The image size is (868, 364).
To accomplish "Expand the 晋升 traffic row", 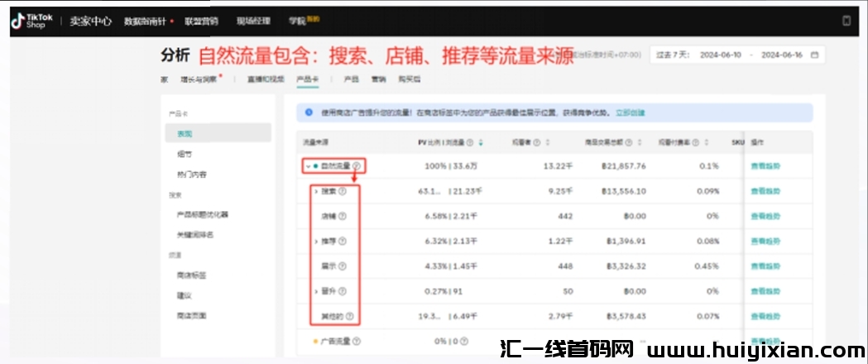I will coord(315,291).
